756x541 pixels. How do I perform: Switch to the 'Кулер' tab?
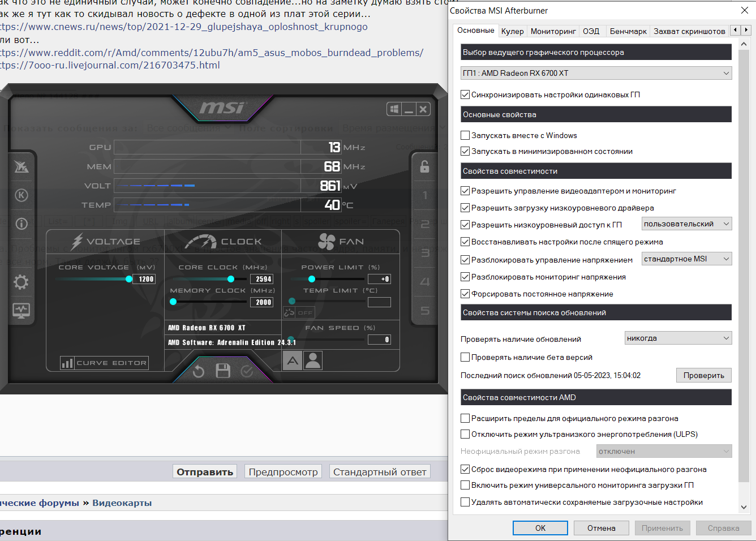click(513, 31)
